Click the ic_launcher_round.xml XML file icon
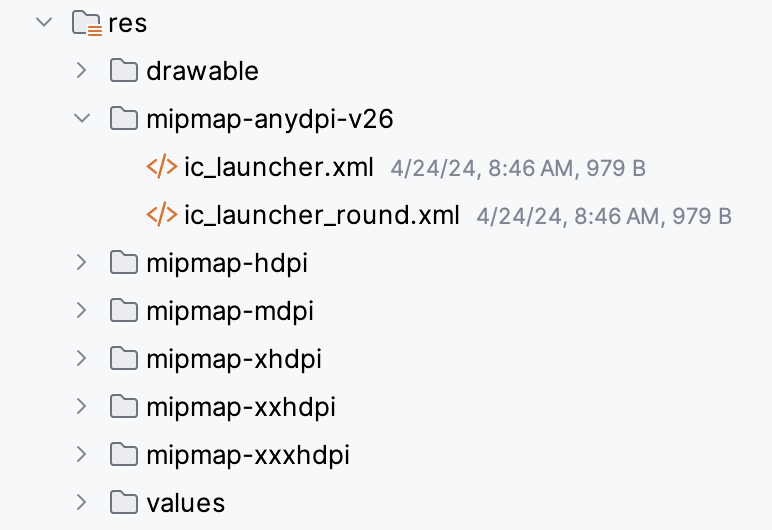This screenshot has width=772, height=530. click(162, 215)
